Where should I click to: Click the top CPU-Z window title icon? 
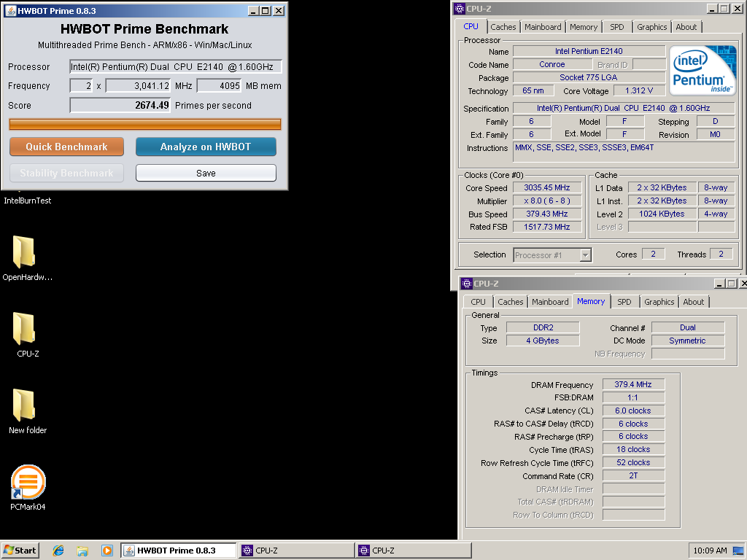[460, 8]
